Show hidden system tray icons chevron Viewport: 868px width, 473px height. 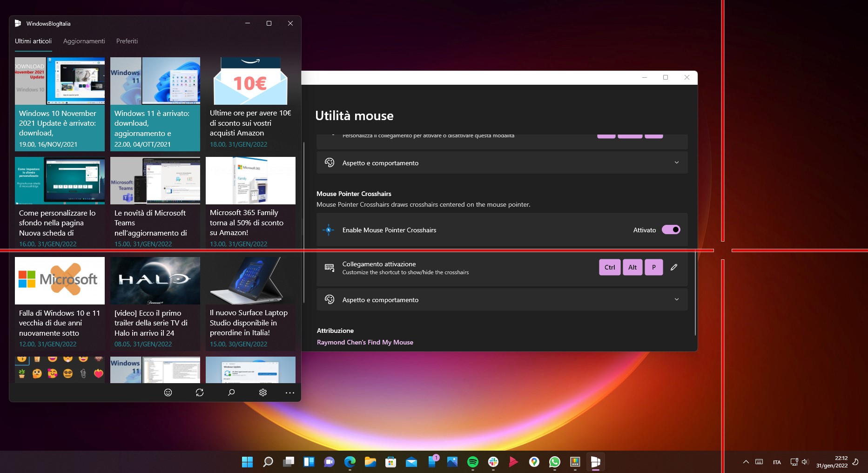(x=746, y=462)
